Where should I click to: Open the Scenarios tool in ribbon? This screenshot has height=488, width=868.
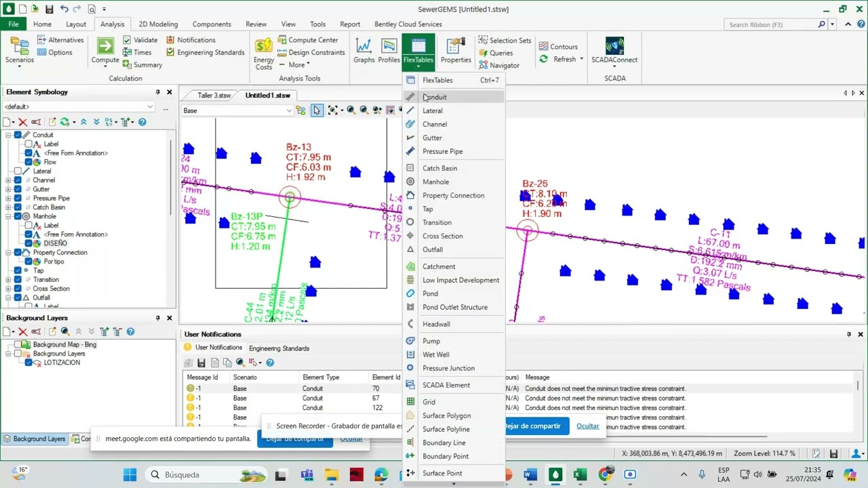point(20,51)
